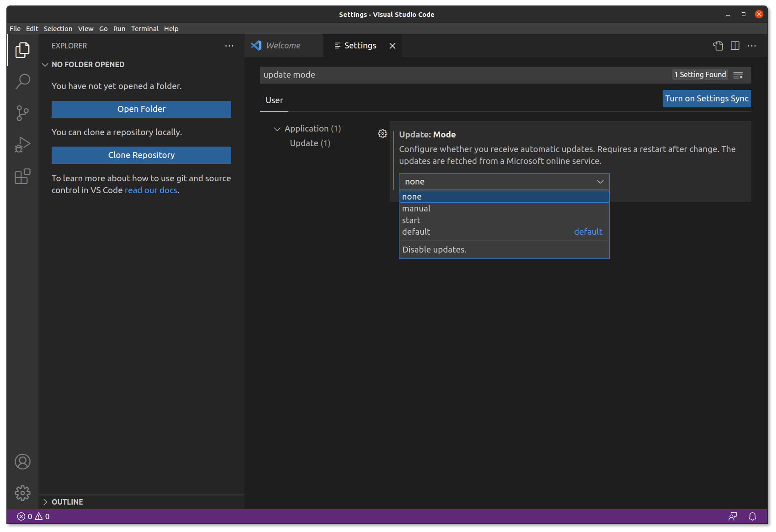This screenshot has height=532, width=776.
Task: Click the Clone Repository button
Action: pos(141,155)
